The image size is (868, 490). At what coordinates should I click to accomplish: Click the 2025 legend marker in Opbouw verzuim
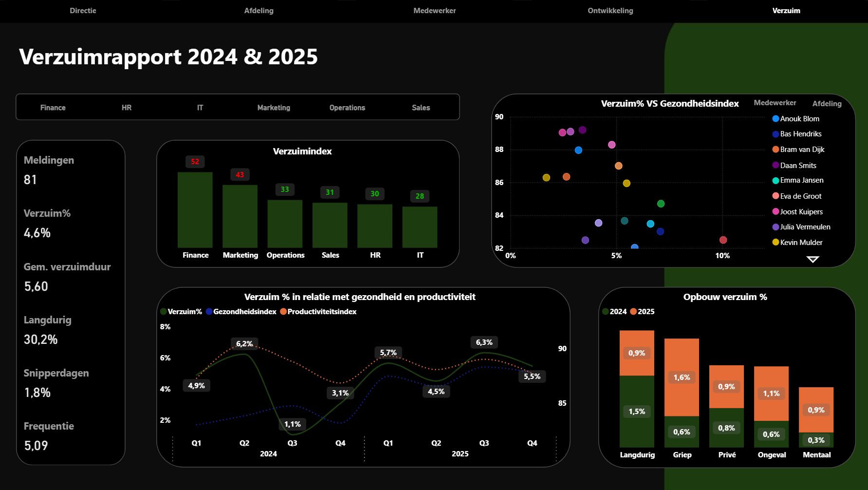[x=633, y=312]
